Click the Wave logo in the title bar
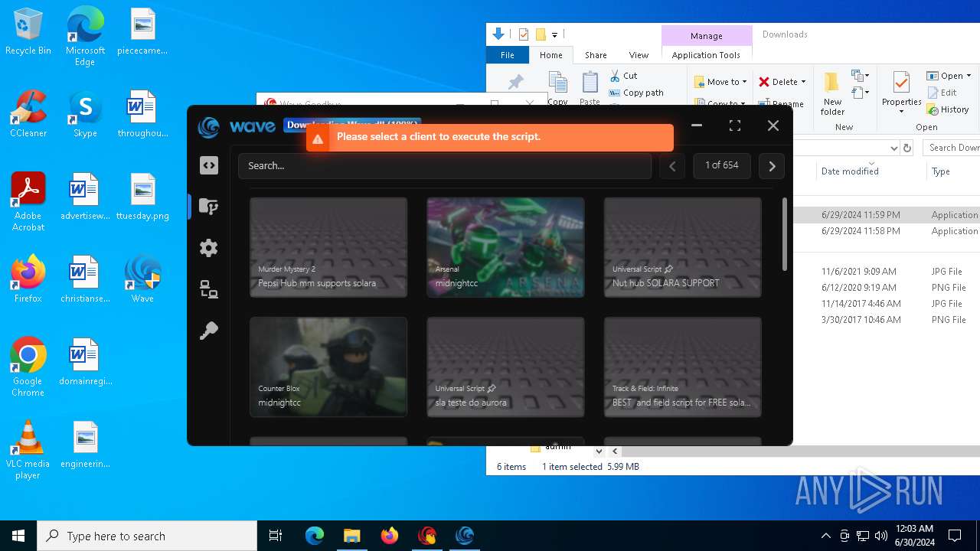980x551 pixels. [x=208, y=126]
